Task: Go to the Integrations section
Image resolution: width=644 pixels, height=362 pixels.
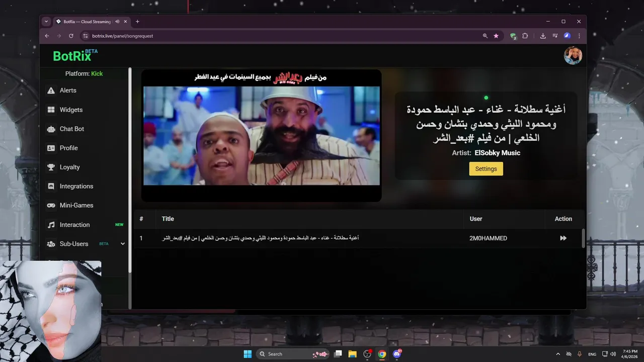Action: pos(76,186)
